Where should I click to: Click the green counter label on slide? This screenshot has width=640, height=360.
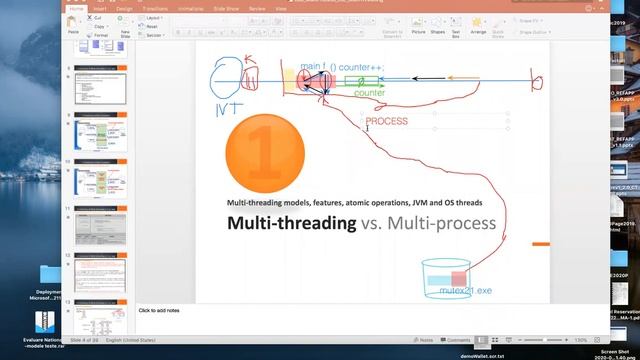[x=369, y=93]
